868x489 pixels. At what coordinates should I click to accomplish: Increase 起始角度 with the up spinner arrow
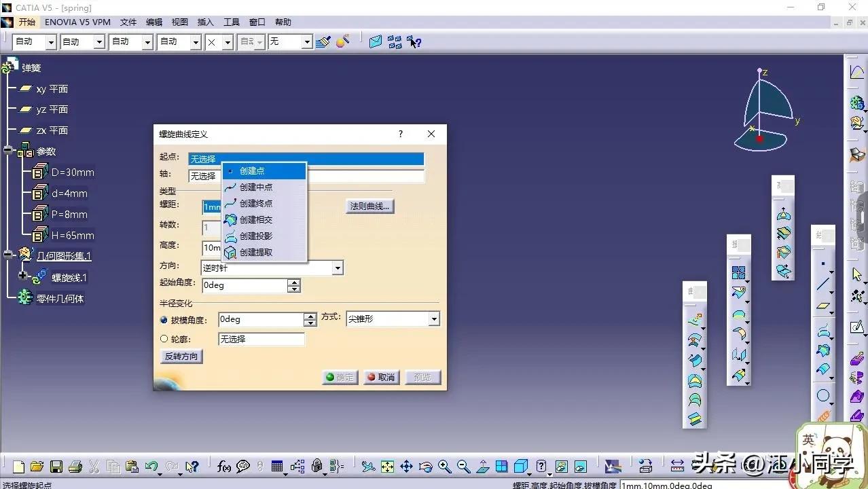pos(293,282)
